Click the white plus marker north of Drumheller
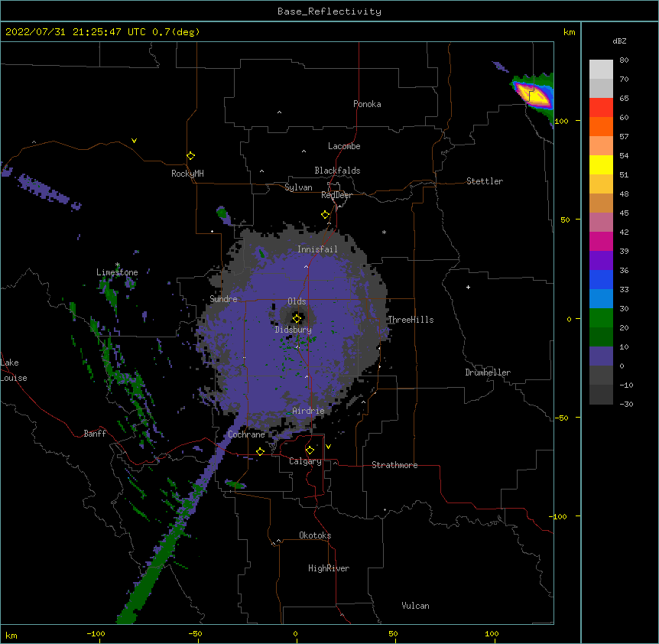The width and height of the screenshot is (659, 644). click(468, 287)
